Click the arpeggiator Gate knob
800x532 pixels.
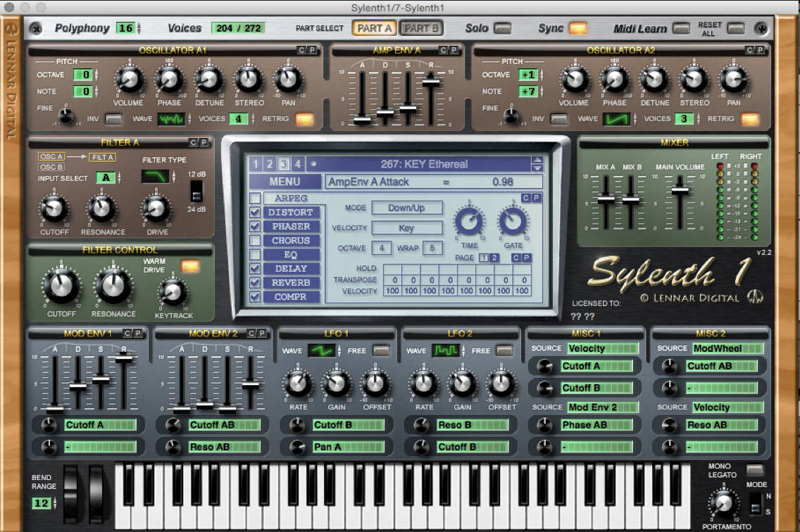(513, 222)
